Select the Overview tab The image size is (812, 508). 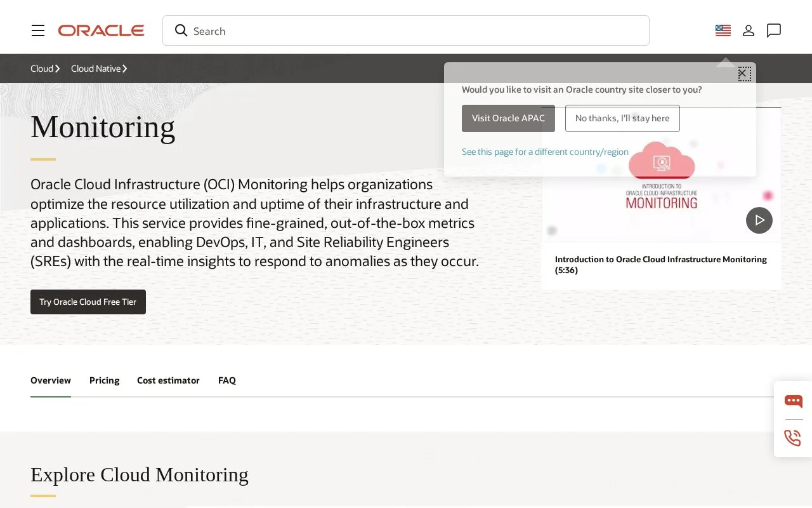(x=51, y=380)
